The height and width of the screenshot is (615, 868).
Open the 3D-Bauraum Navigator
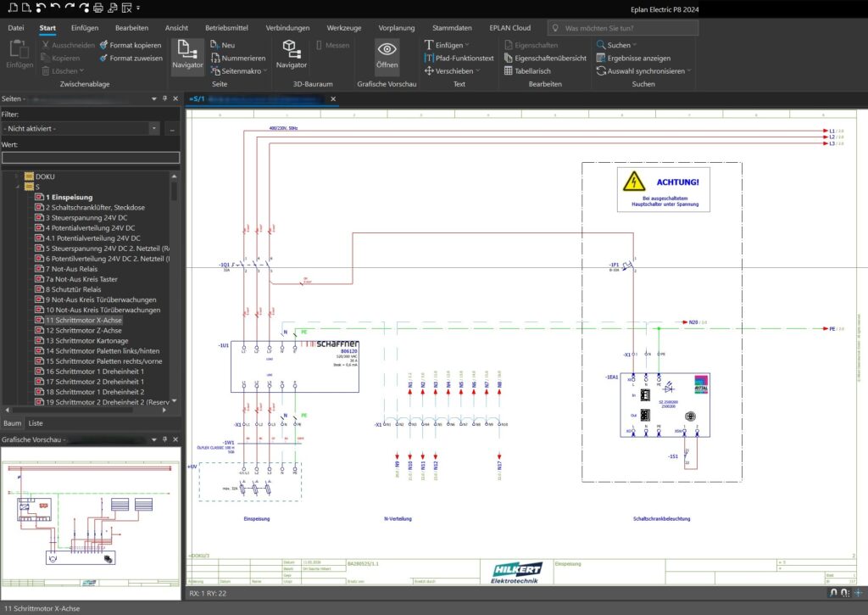pyautogui.click(x=291, y=52)
